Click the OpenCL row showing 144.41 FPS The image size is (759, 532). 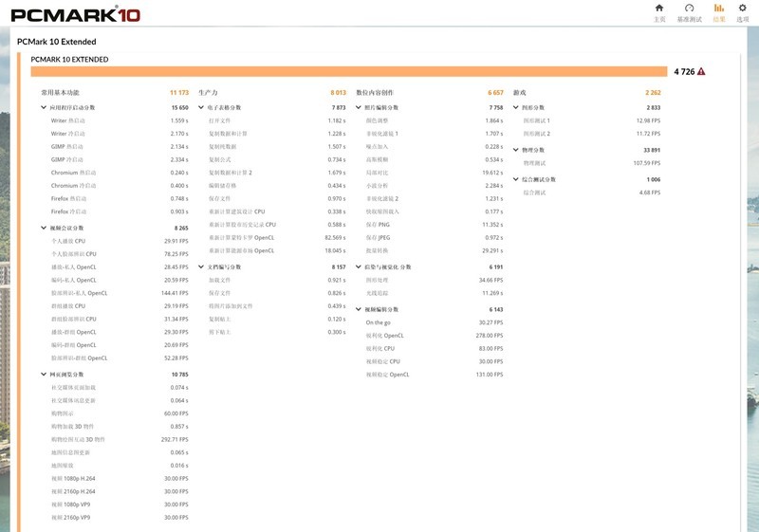coord(120,293)
